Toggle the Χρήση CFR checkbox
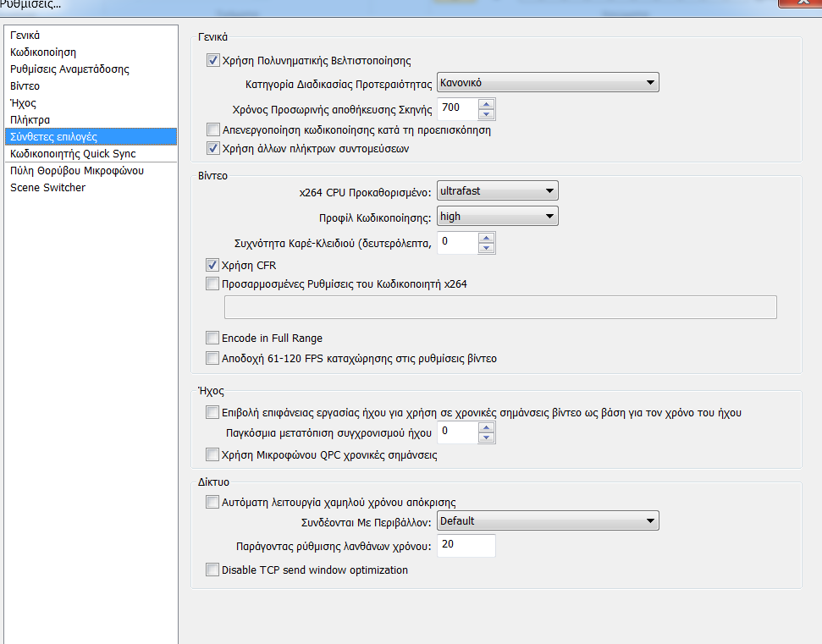822x644 pixels. (x=212, y=265)
